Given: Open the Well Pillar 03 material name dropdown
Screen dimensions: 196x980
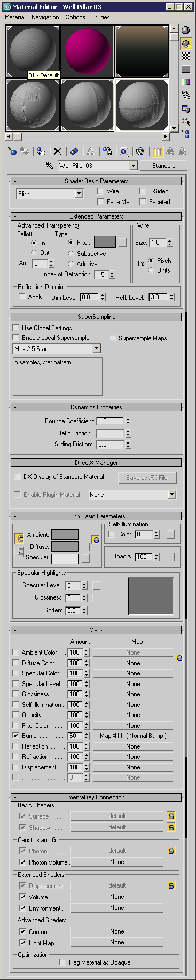Looking at the screenshot, I should click(134, 166).
